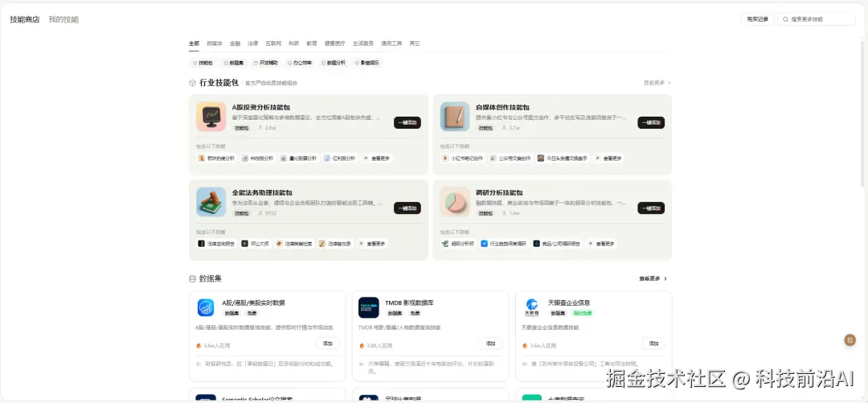This screenshot has width=868, height=403.
Task: Click 添加 on 天眼查企业信息 card
Action: pos(653,343)
